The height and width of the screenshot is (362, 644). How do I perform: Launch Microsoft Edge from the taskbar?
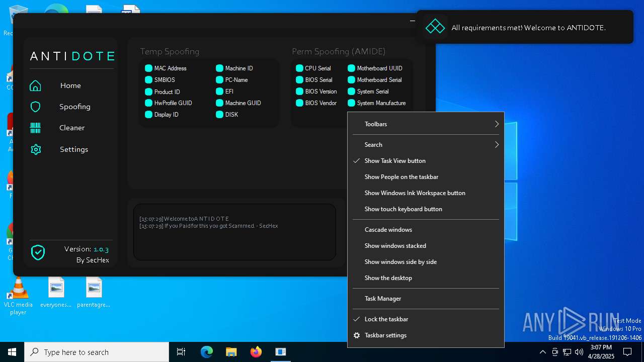point(207,352)
